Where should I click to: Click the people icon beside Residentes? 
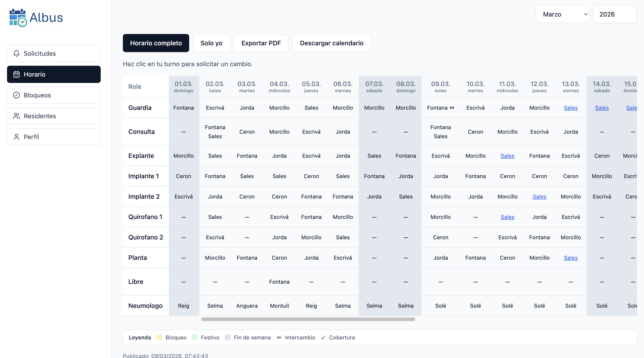[17, 116]
